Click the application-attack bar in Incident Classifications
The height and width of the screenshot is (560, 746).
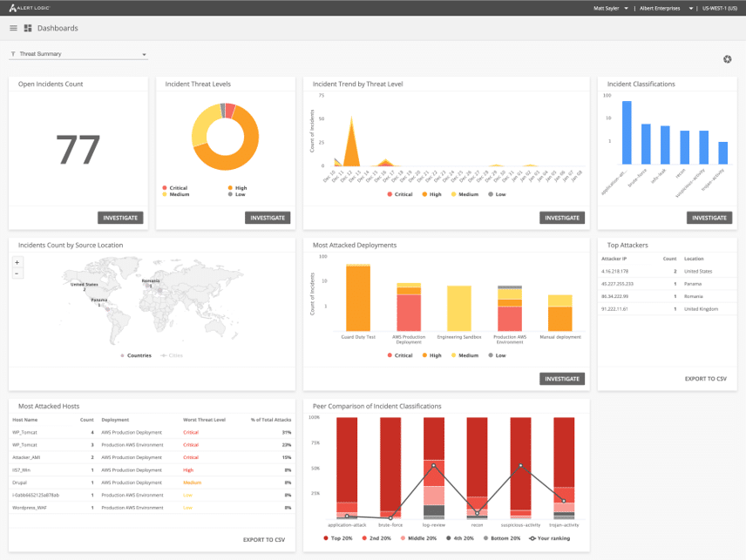[627, 132]
